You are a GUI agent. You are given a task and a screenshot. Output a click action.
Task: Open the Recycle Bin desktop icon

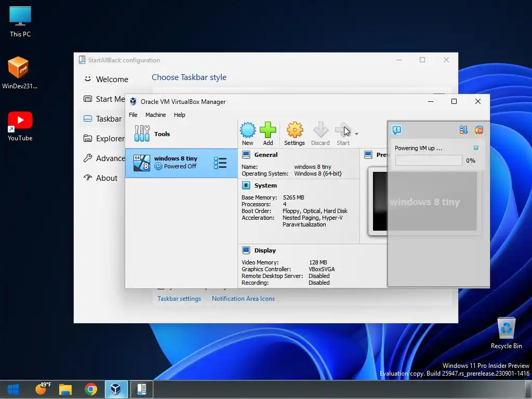click(506, 333)
